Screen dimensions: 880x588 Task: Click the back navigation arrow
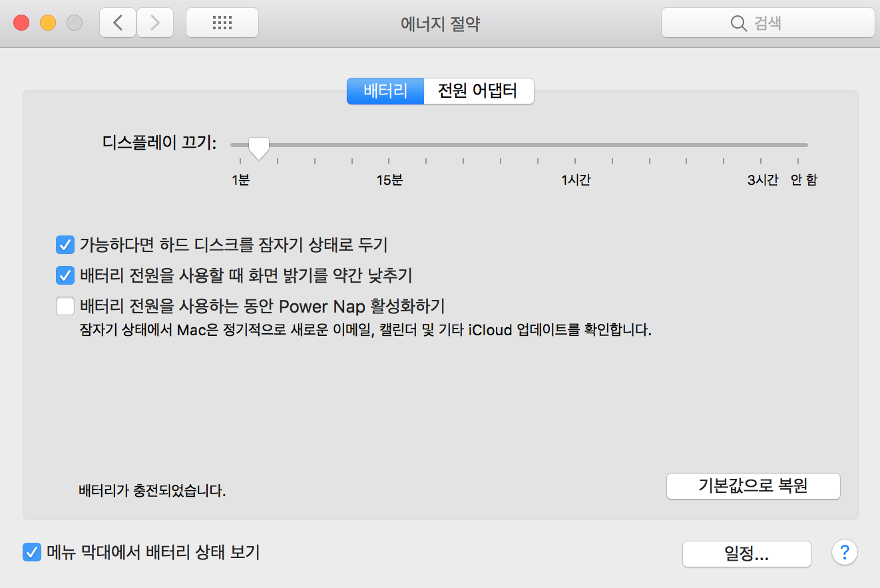tap(117, 22)
